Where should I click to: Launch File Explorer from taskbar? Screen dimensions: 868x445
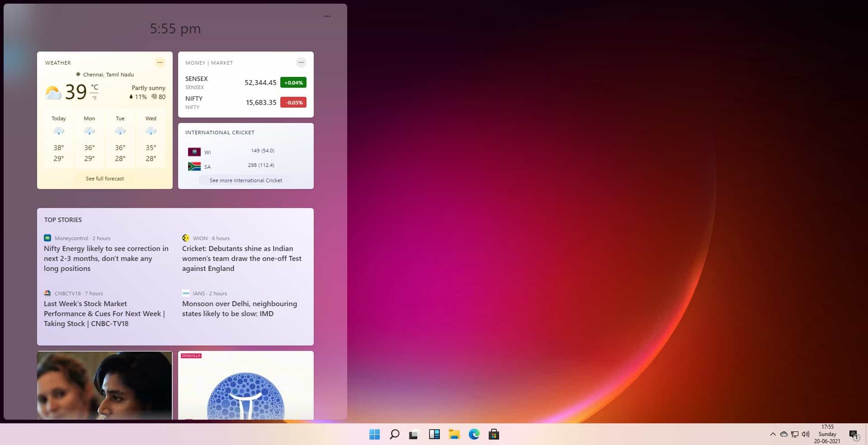(x=454, y=435)
